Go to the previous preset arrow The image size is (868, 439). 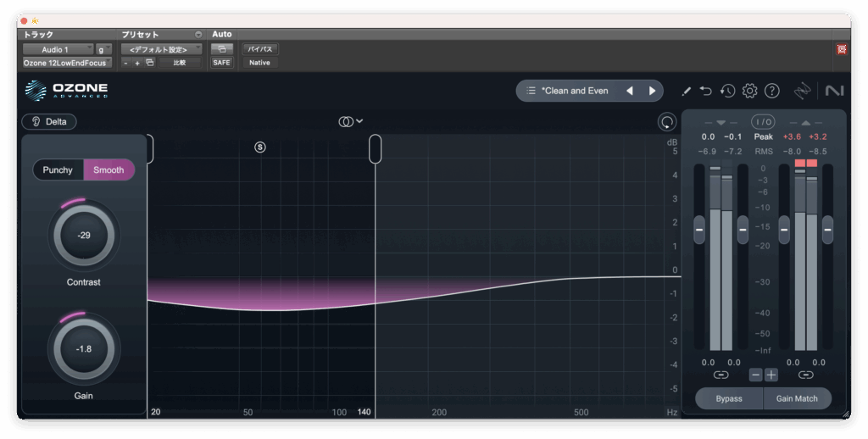[x=629, y=91]
